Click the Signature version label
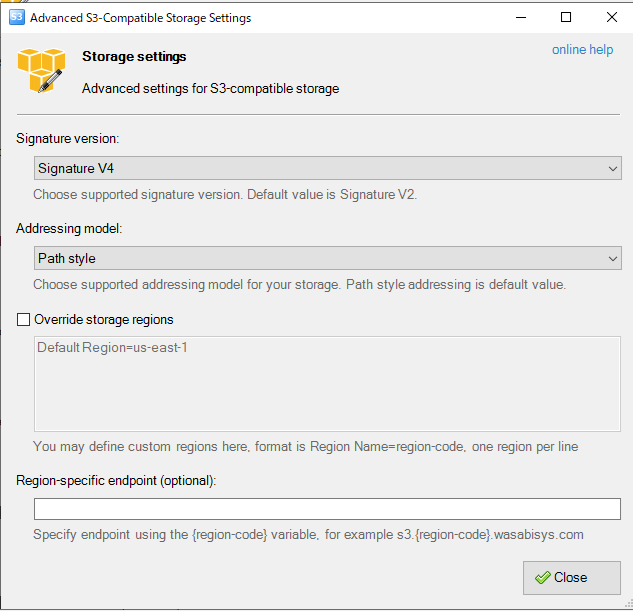Screen dimensions: 633x611 coord(67,138)
